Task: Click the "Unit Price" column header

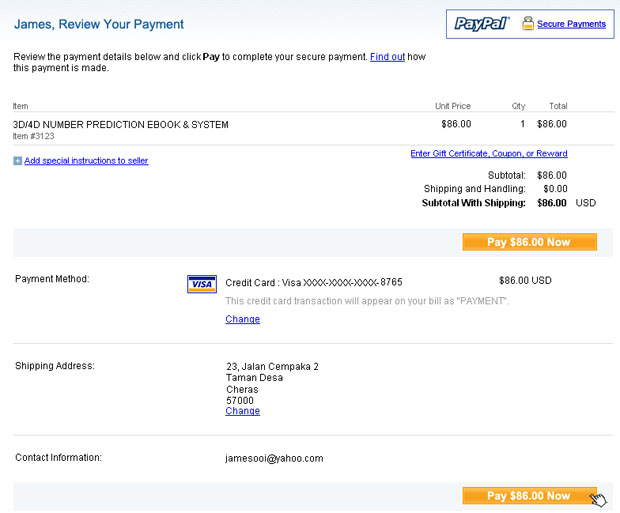Action: coord(452,106)
